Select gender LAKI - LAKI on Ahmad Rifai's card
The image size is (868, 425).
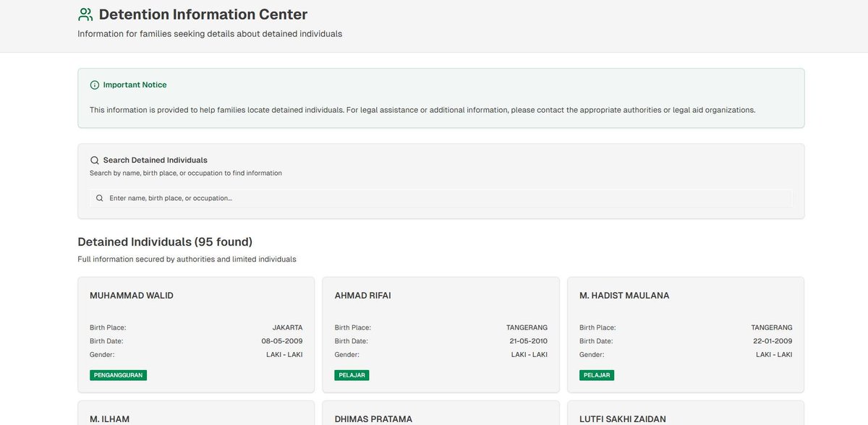click(x=529, y=355)
